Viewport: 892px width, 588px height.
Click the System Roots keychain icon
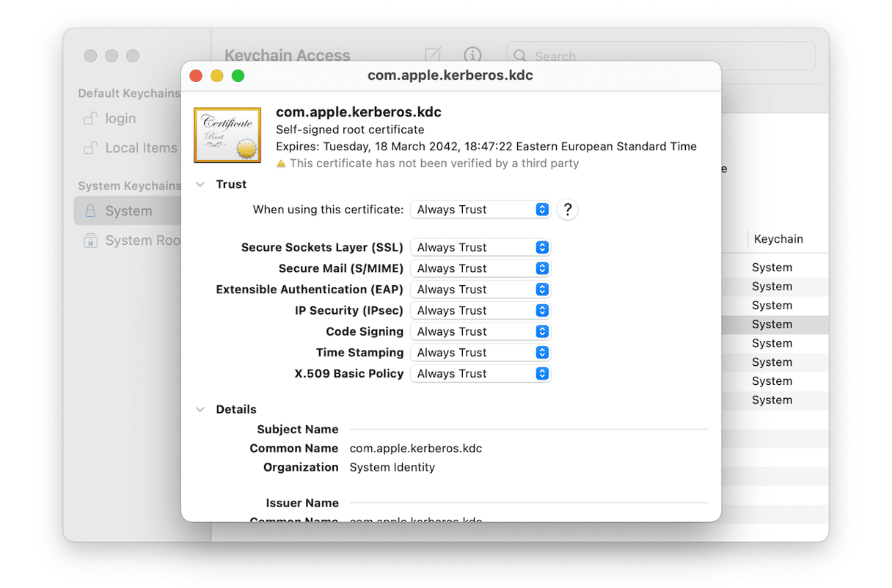click(x=90, y=240)
